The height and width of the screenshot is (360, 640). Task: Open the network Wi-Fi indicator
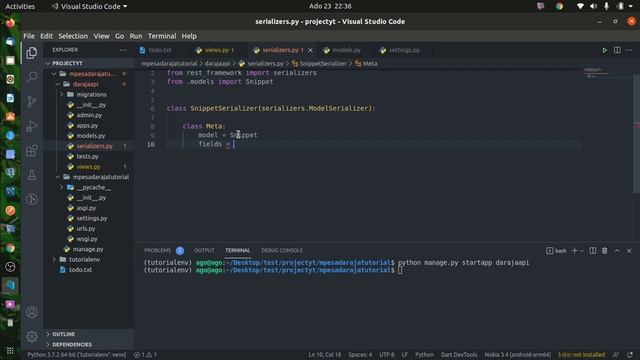(x=580, y=6)
